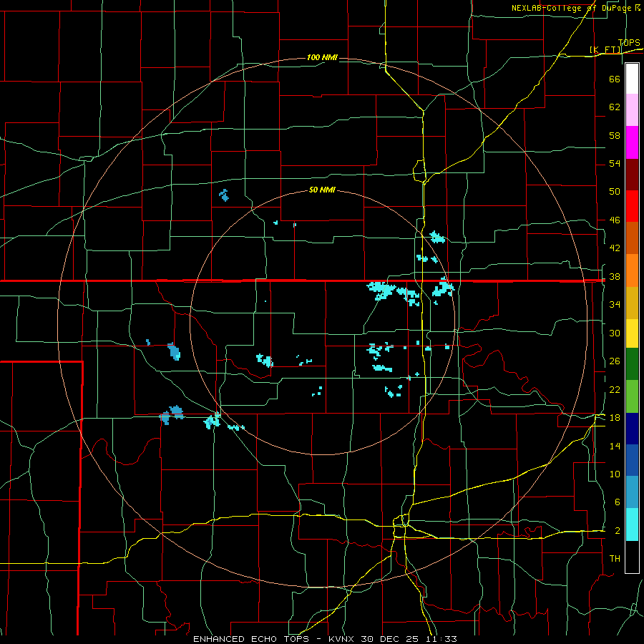Click the '54' legend value
Viewport: 644px width, 644px height.
615,163
